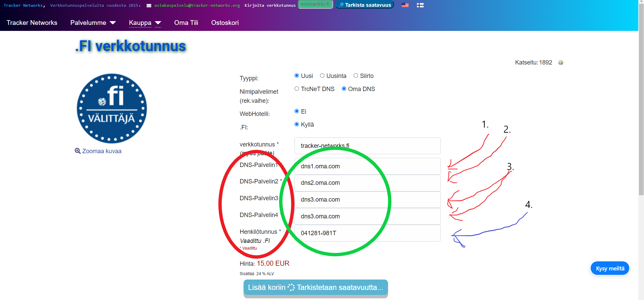Open the Ostoskori menu item
644x300 pixels.
225,23
